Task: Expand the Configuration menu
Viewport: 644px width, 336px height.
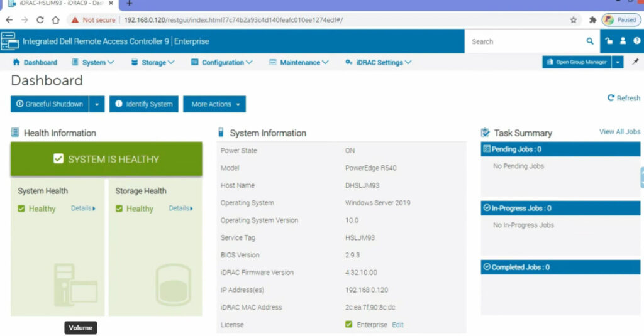Action: tap(222, 62)
